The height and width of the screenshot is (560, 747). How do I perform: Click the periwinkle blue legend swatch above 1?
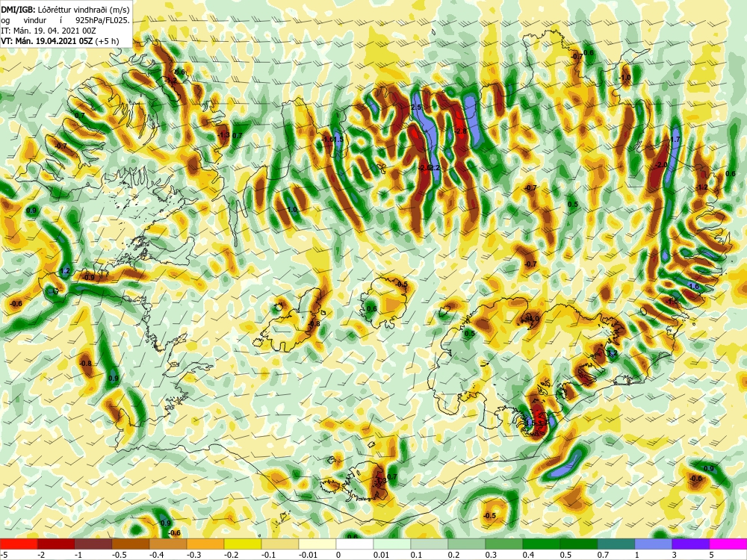(654, 544)
